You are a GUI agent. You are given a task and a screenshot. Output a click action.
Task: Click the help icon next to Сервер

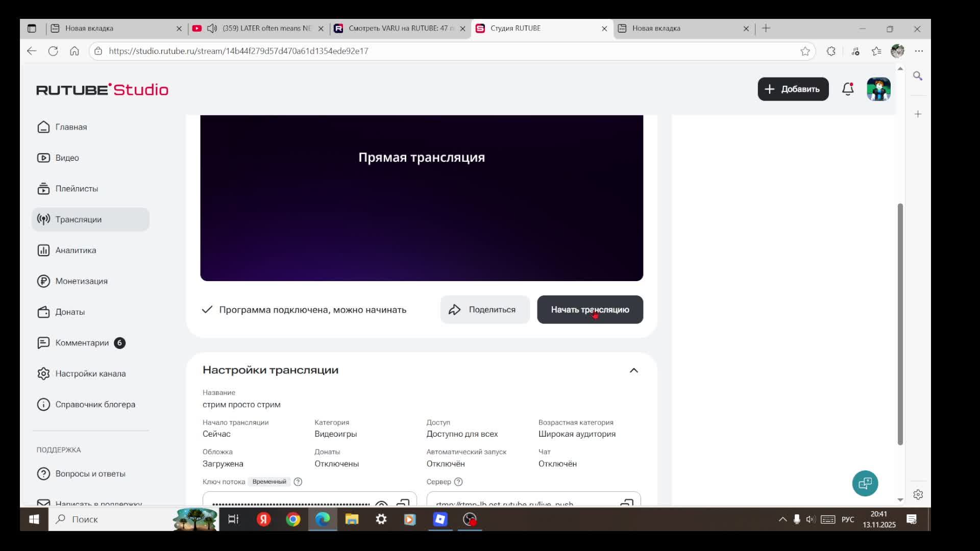(458, 482)
